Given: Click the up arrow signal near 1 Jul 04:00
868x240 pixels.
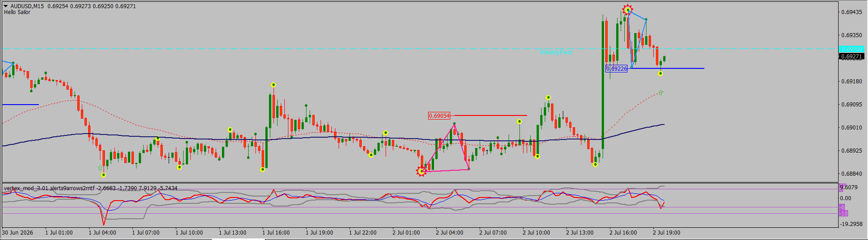Looking at the screenshot, I should click(100, 168).
